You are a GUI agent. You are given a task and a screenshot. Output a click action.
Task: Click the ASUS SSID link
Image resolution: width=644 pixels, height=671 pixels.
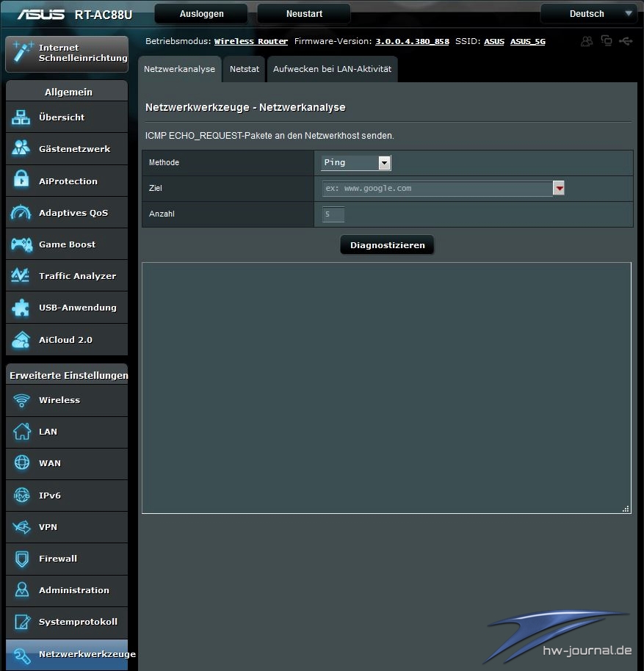point(493,42)
